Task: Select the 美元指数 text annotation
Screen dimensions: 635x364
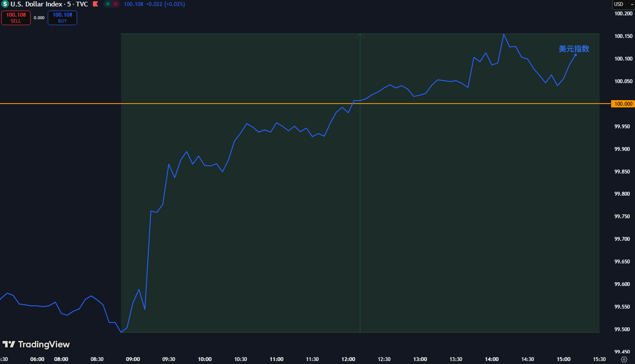Action: pyautogui.click(x=574, y=49)
